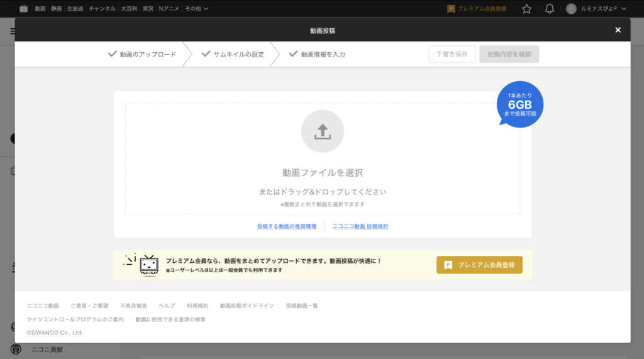Select the 動画情報を入力 step
The image size is (644, 359).
pos(317,54)
